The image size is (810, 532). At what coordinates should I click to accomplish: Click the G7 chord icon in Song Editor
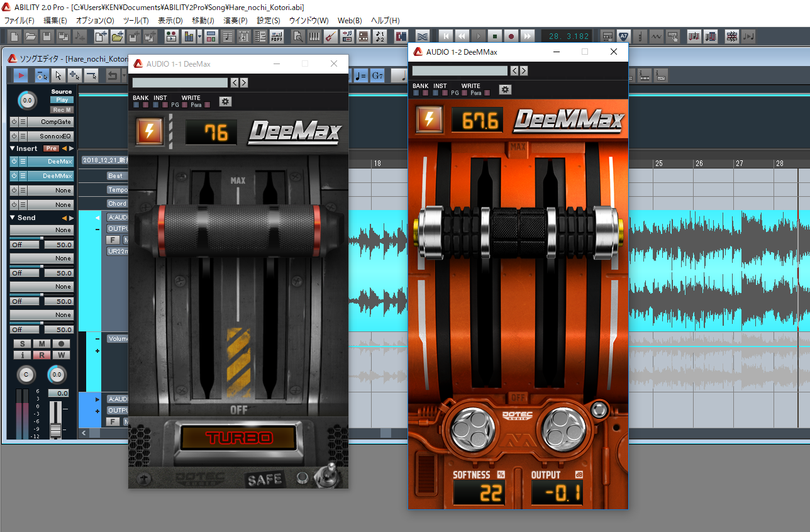(x=377, y=75)
